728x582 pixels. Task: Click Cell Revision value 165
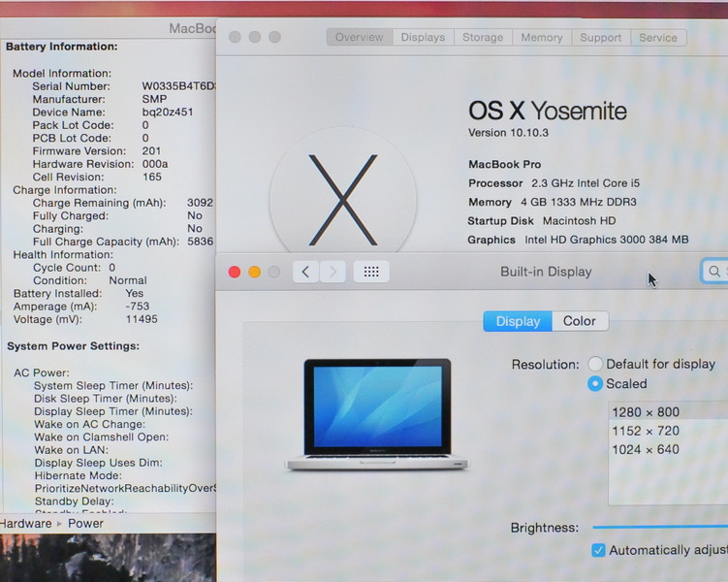[x=152, y=177]
